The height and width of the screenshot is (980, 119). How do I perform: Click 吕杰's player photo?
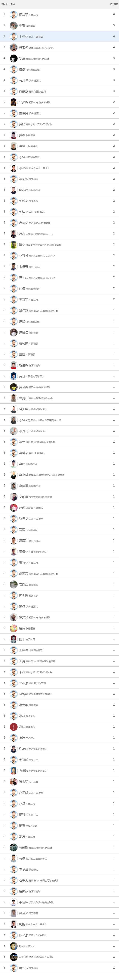pos(14,234)
